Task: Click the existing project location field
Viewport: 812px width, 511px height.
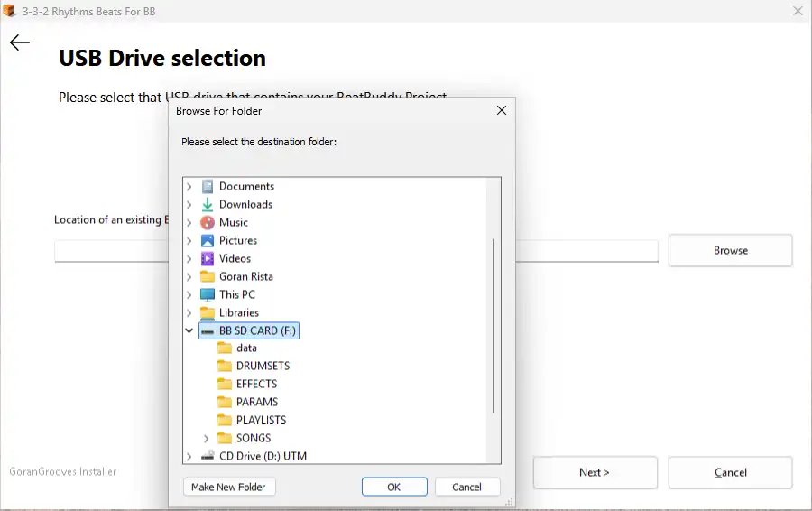Action: (x=356, y=251)
